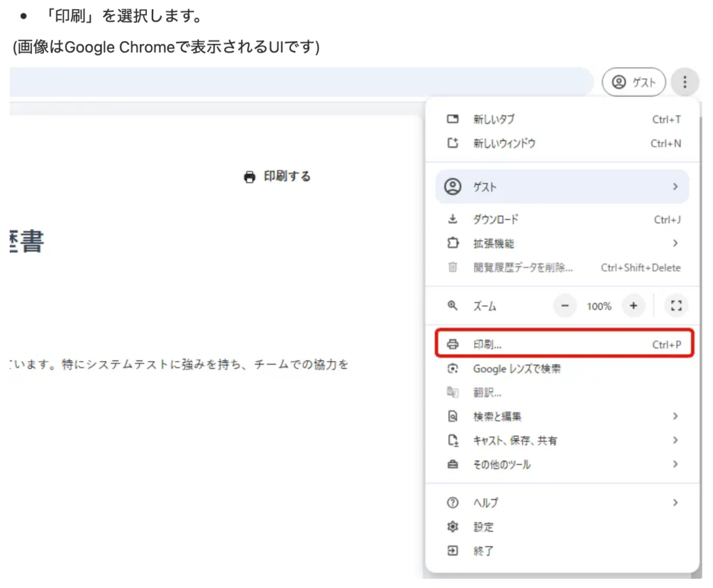Open the その他のツール submenu

point(675,464)
